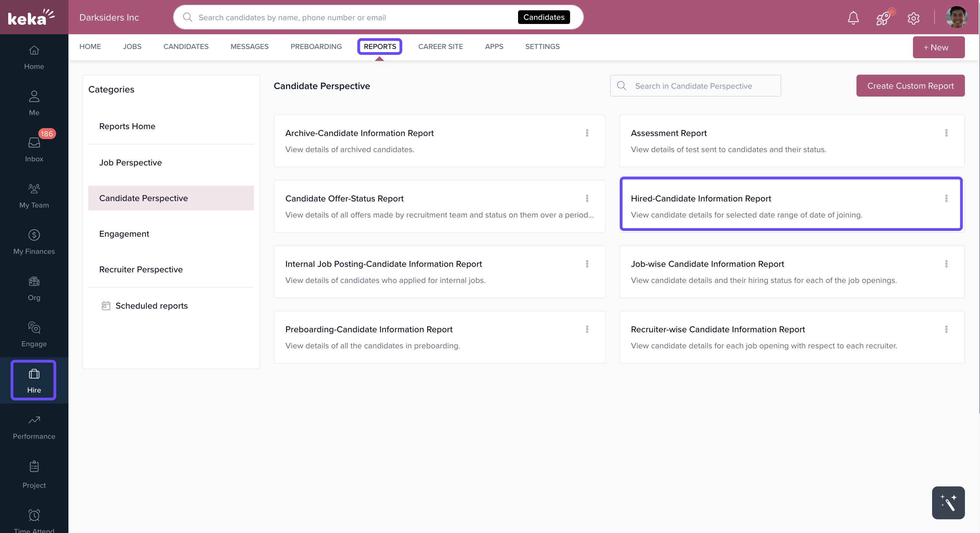980x533 pixels.
Task: Open Scheduled reports link
Action: click(151, 306)
